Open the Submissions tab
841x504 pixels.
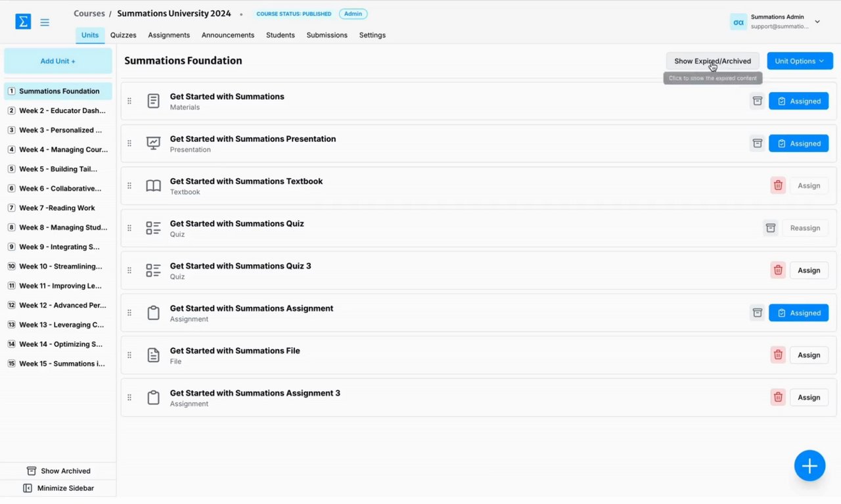coord(327,35)
